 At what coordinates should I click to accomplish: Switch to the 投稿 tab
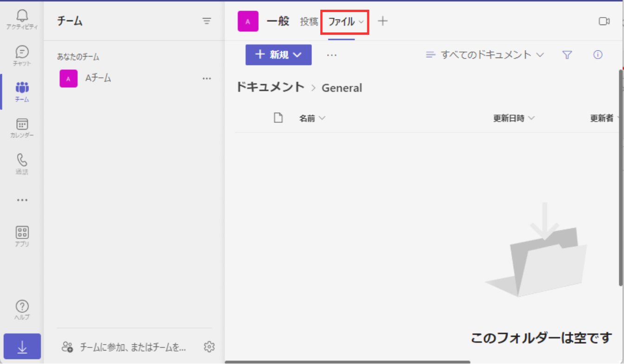pyautogui.click(x=309, y=21)
